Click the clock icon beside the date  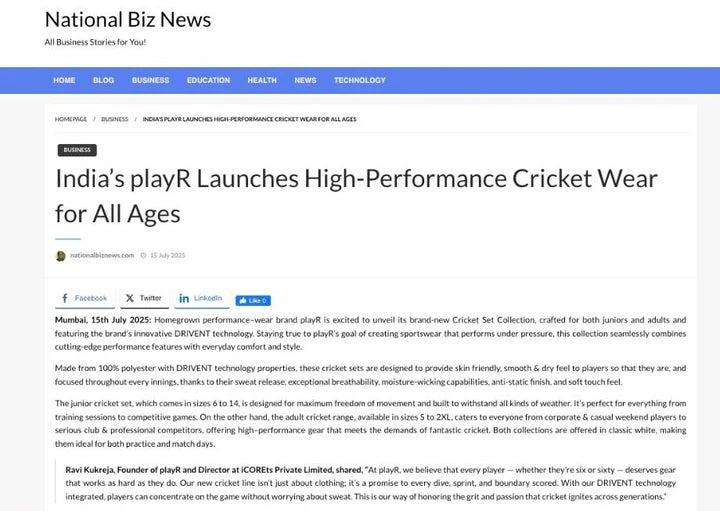143,255
